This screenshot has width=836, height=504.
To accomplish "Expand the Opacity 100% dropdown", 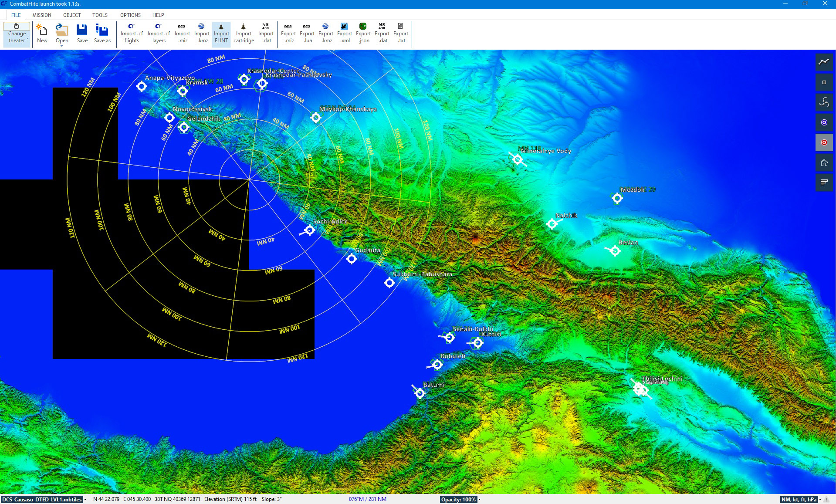I will tap(479, 500).
